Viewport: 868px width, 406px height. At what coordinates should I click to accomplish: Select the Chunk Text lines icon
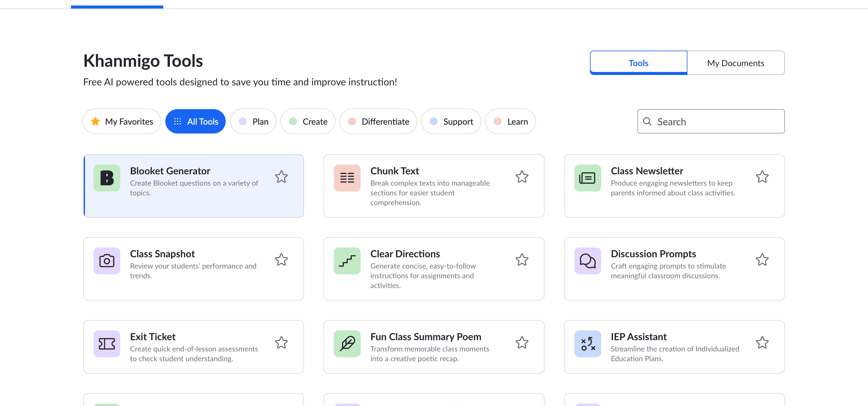(347, 178)
